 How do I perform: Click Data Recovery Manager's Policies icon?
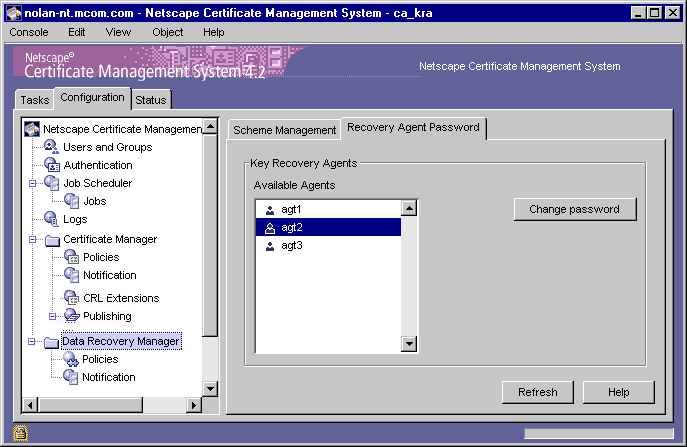click(71, 359)
